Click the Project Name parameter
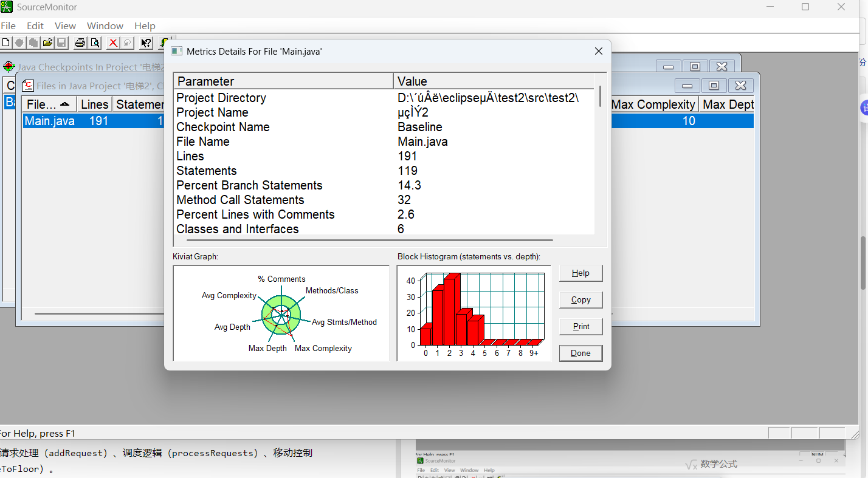This screenshot has width=868, height=478. (x=212, y=112)
